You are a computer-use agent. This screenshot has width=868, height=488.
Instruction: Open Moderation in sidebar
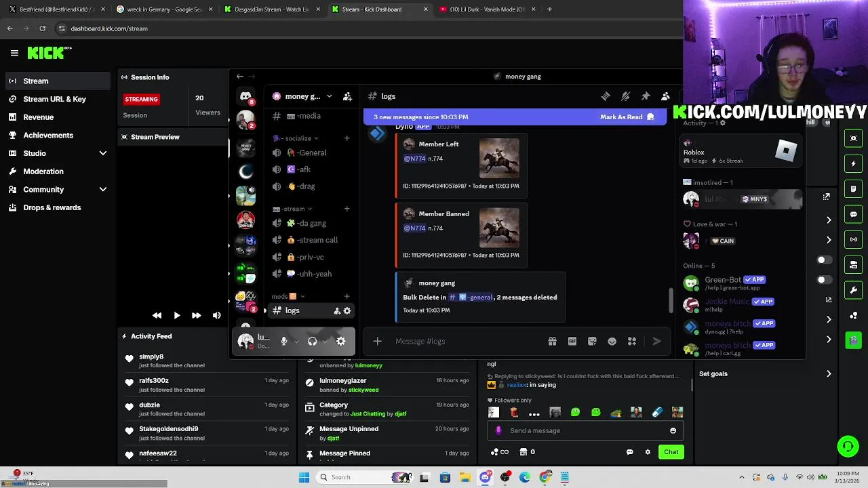point(43,171)
